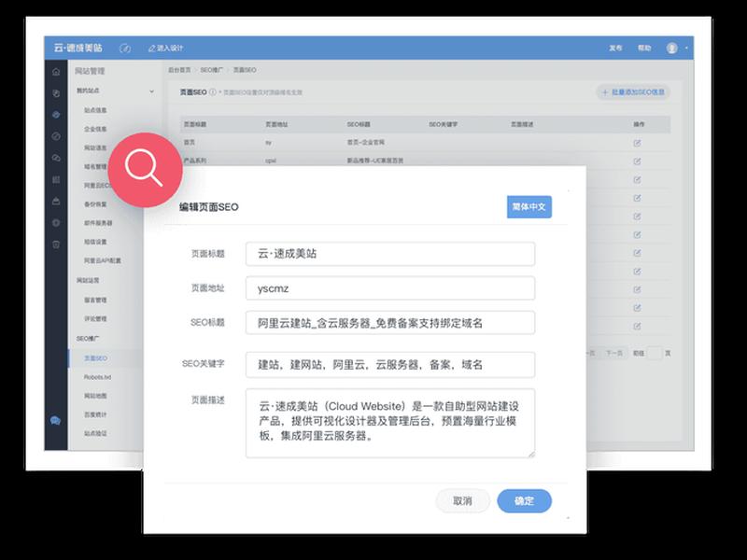Focus the 页面地址 field containing yscmz

(x=390, y=288)
